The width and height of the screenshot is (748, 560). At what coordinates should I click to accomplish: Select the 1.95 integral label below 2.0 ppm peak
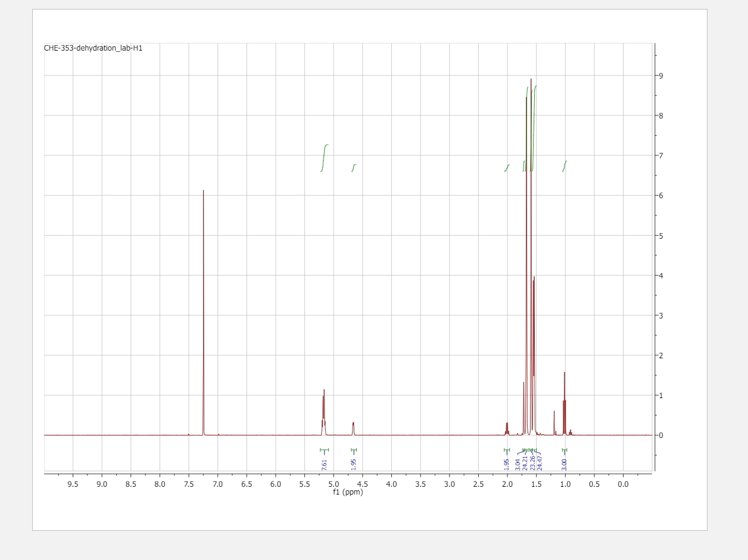click(x=506, y=465)
